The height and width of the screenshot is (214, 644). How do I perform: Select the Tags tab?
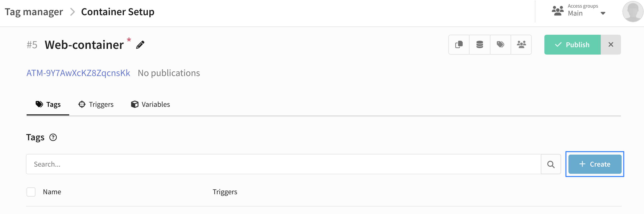tap(48, 104)
